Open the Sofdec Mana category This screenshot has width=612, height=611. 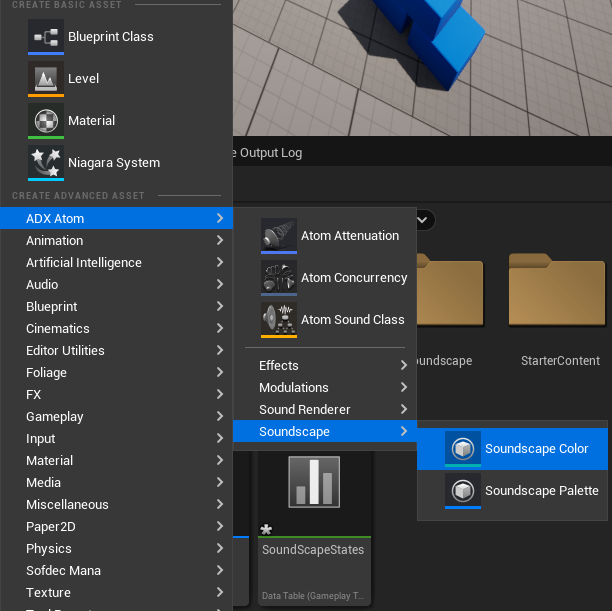point(116,570)
